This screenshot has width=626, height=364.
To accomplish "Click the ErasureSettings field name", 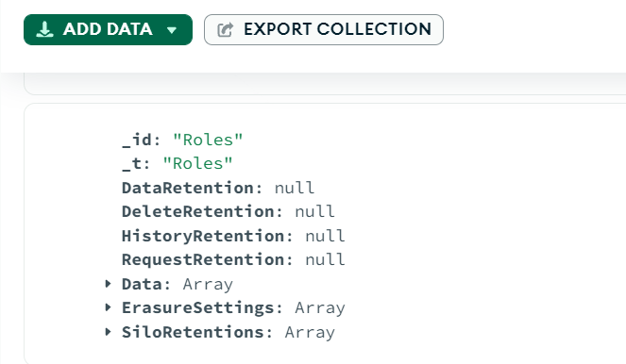I will click(198, 307).
